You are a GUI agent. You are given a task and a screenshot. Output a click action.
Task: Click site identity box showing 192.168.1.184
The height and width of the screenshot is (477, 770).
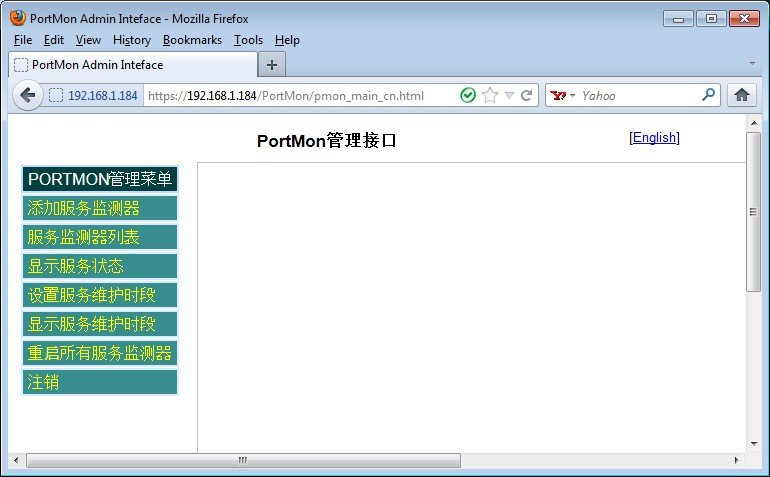94,96
